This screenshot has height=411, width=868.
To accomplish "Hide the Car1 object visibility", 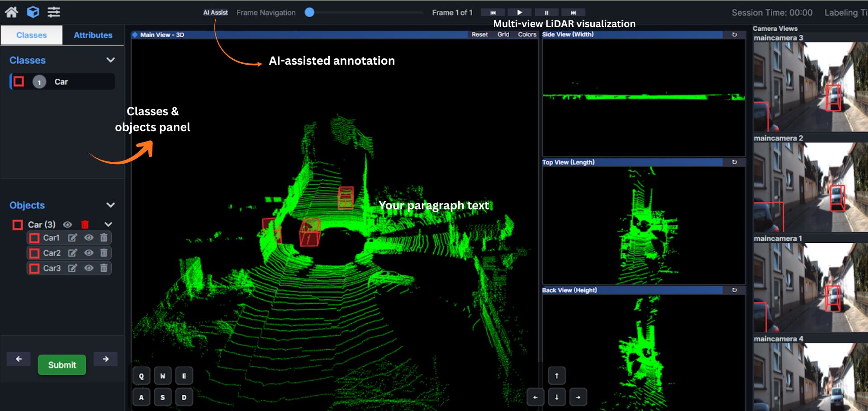I will [x=89, y=238].
